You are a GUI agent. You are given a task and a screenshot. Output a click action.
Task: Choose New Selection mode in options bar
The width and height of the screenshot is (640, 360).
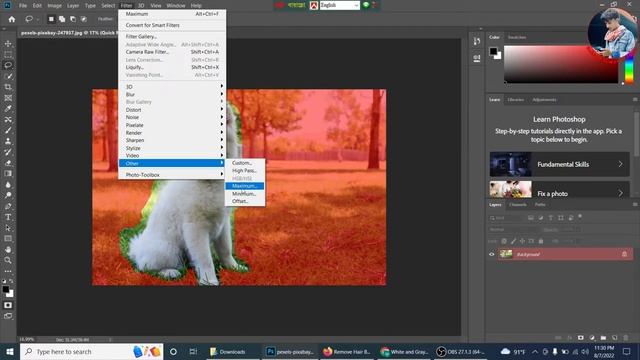click(x=51, y=19)
